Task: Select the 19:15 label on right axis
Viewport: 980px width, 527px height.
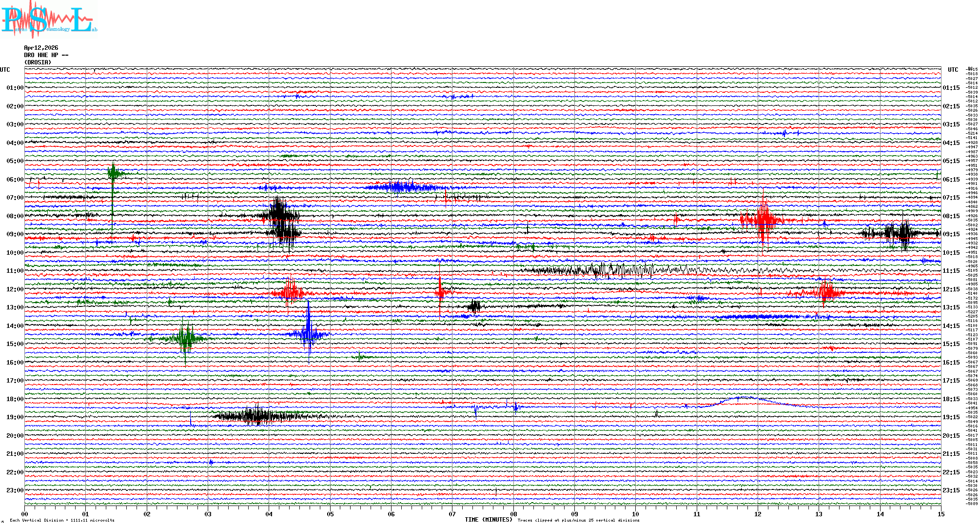Action: click(x=951, y=417)
